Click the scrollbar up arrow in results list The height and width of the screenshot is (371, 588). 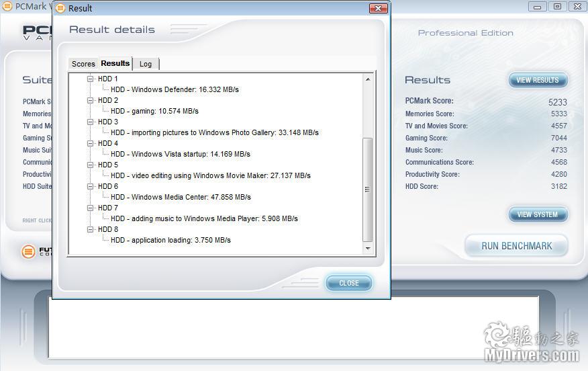[x=367, y=79]
